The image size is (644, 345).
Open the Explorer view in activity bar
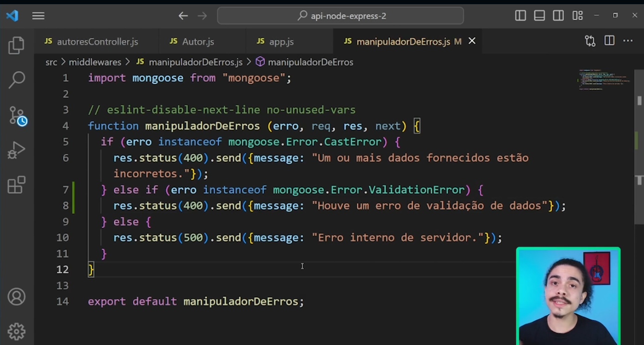[16, 45]
